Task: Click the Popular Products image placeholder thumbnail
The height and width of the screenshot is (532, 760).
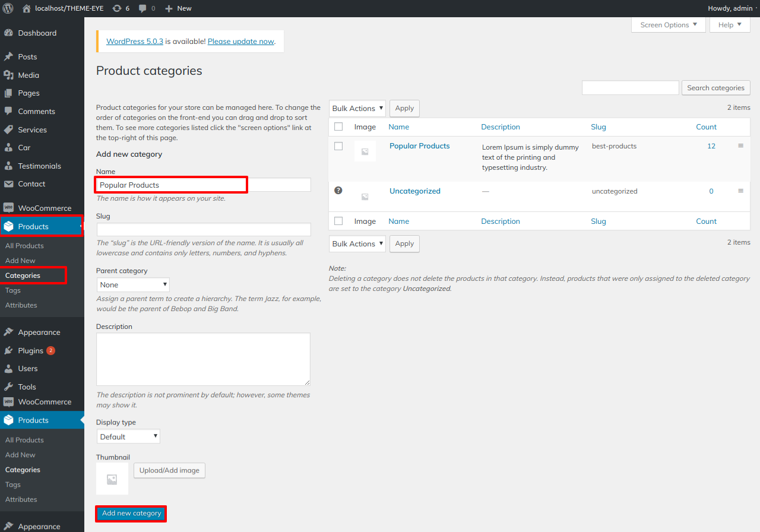Action: pyautogui.click(x=365, y=151)
